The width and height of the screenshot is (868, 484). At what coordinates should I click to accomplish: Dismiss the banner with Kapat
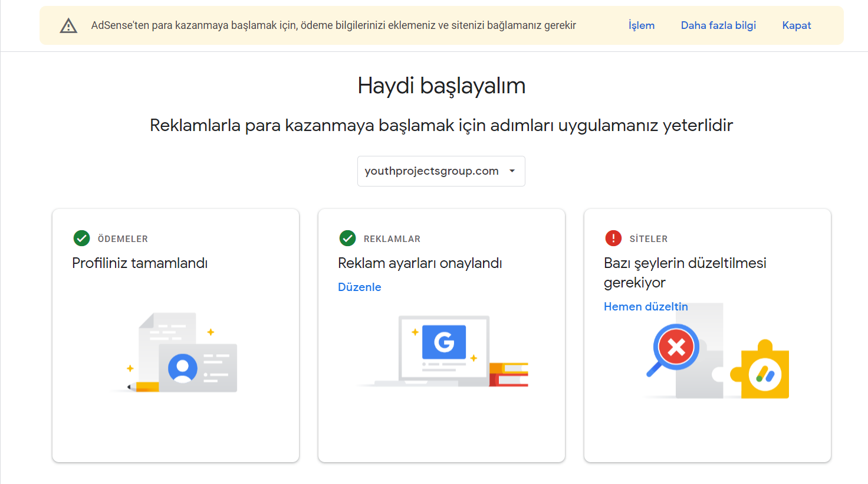click(x=797, y=25)
